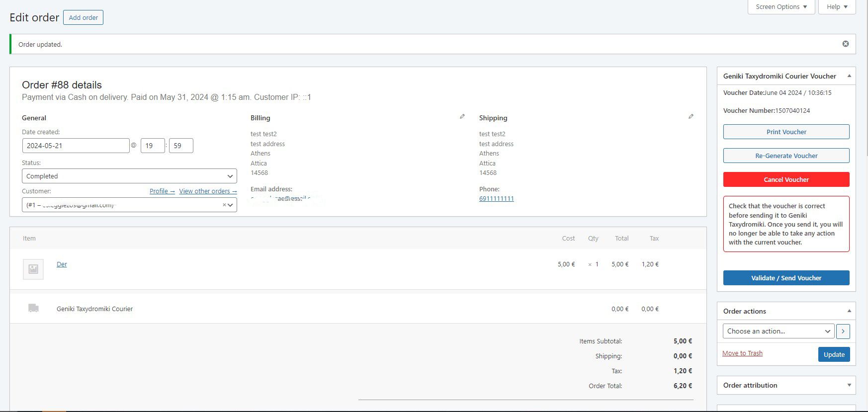This screenshot has width=868, height=412.
Task: Open the Screen Options tab
Action: [781, 7]
